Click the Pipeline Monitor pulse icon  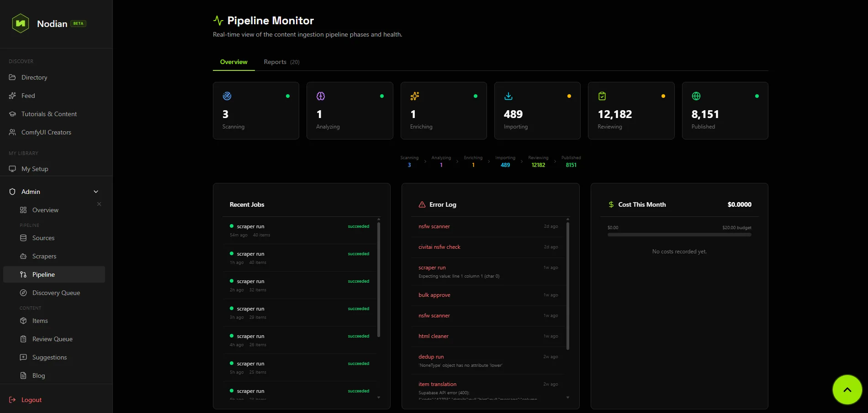(218, 21)
